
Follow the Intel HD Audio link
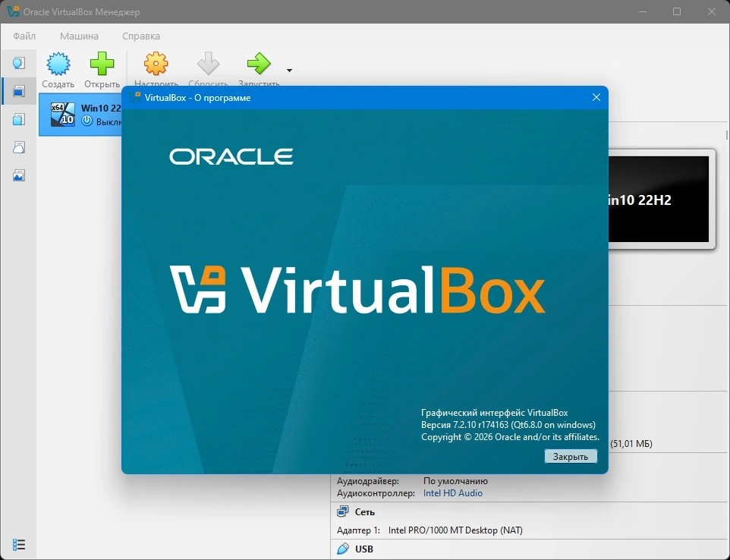tap(452, 493)
